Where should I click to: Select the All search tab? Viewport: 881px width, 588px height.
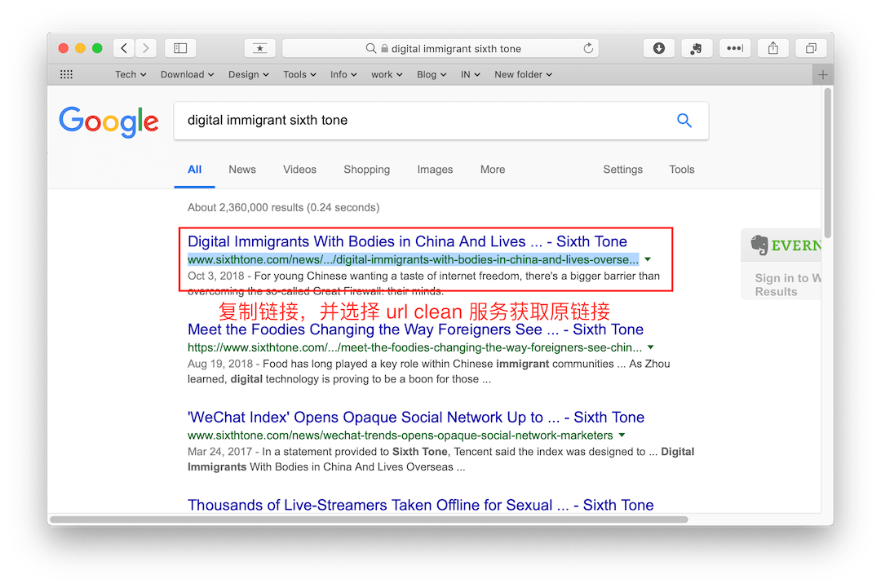(194, 170)
